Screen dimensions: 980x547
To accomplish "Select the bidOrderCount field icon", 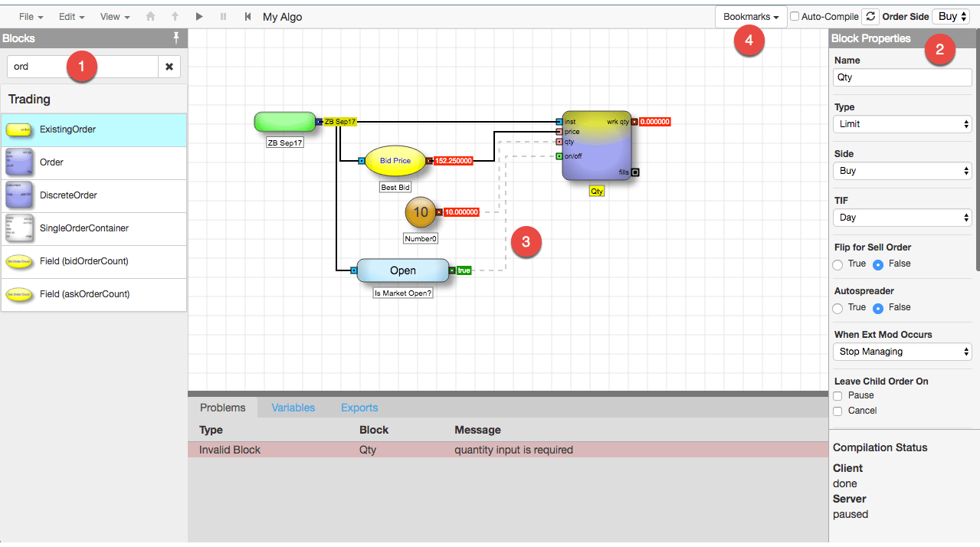I will pos(20,261).
